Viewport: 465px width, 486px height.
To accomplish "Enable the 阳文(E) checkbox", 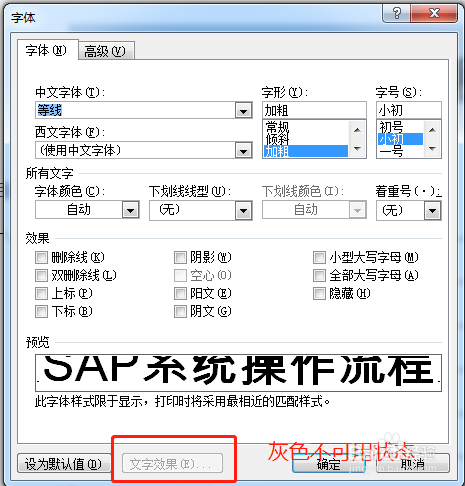I will (x=180, y=294).
